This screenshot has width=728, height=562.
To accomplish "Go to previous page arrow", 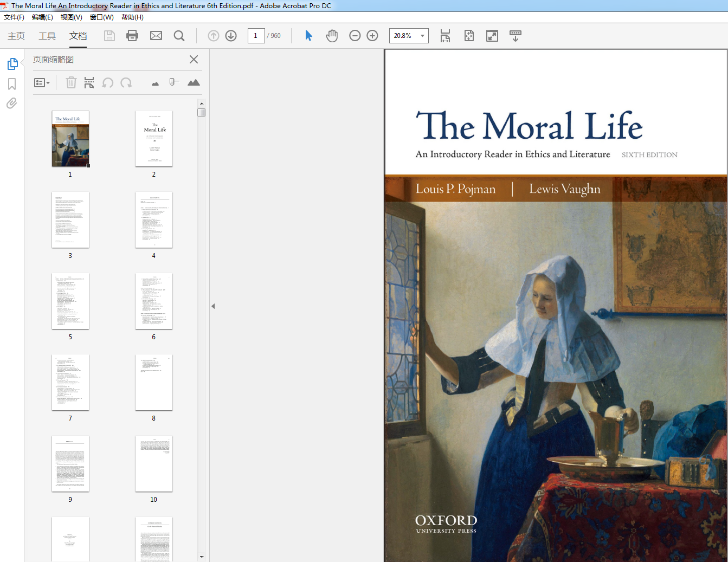I will 214,36.
